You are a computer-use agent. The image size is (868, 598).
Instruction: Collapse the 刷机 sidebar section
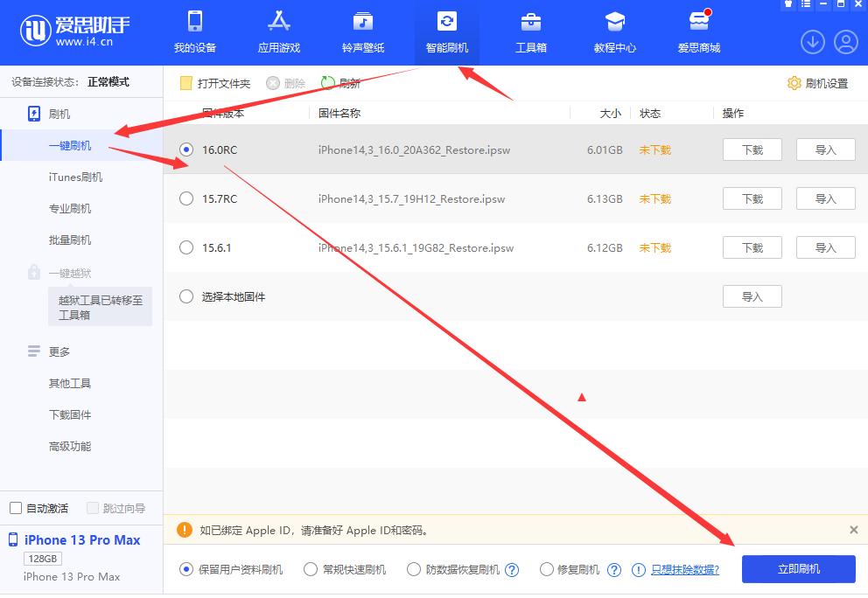click(59, 114)
